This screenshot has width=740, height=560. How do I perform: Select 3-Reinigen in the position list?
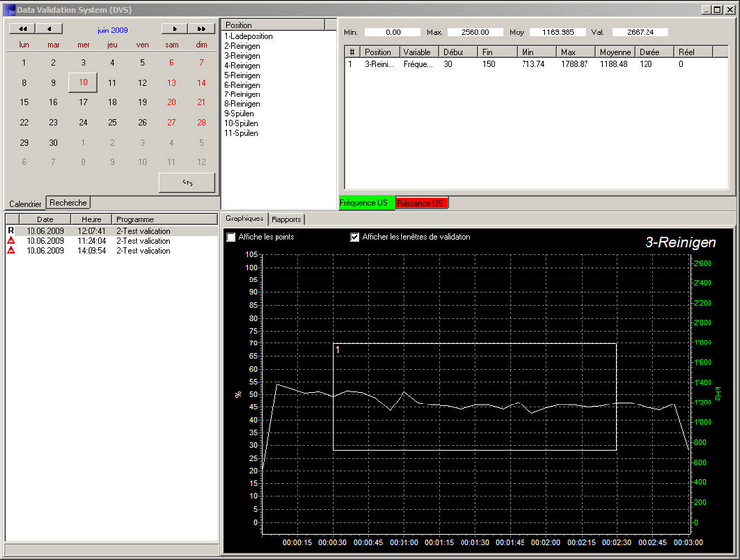pyautogui.click(x=242, y=56)
